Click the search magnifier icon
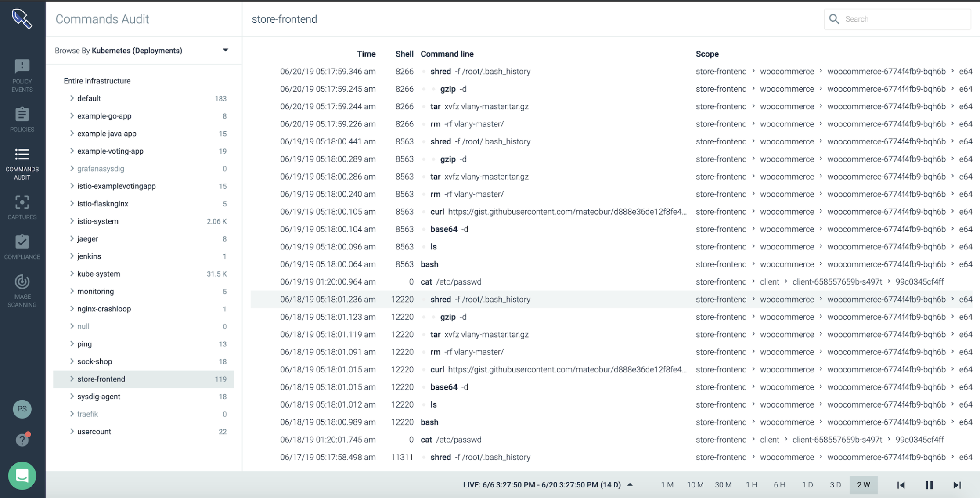Image resolution: width=980 pixels, height=498 pixels. pyautogui.click(x=834, y=19)
